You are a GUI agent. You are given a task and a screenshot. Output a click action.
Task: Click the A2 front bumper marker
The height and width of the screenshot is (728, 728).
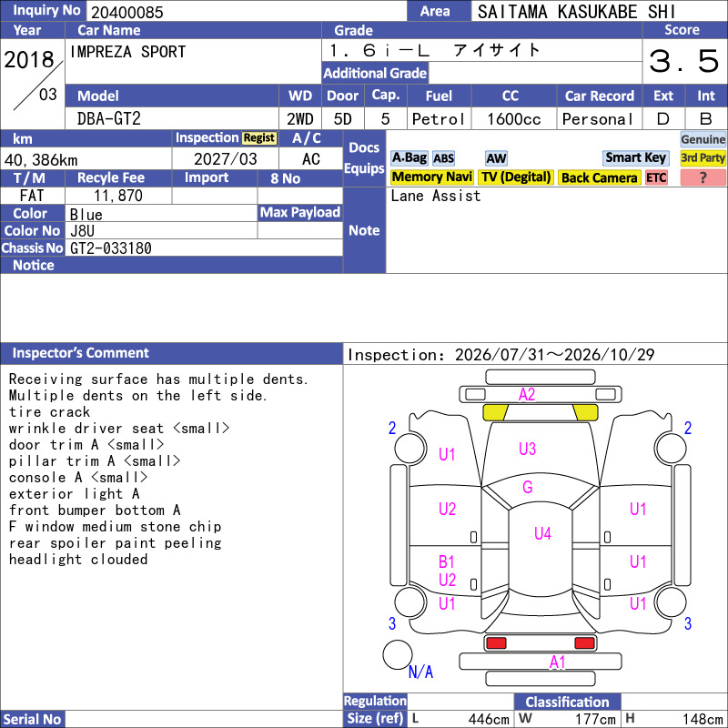[527, 395]
